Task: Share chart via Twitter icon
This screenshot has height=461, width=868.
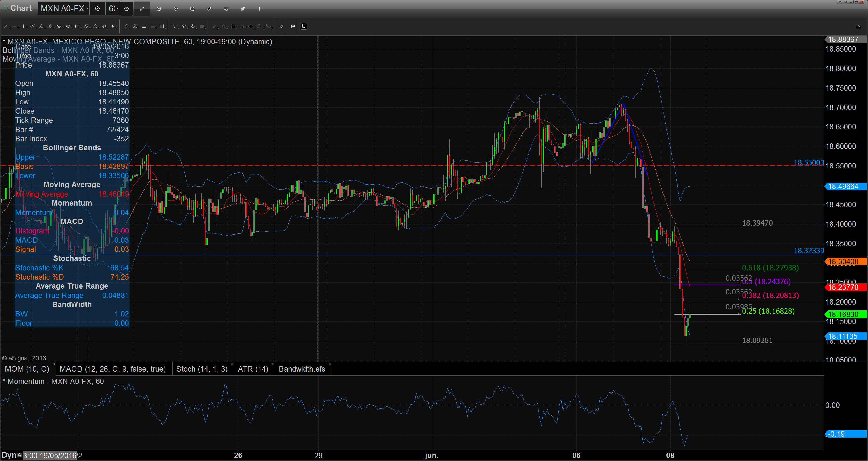Action: coord(242,9)
